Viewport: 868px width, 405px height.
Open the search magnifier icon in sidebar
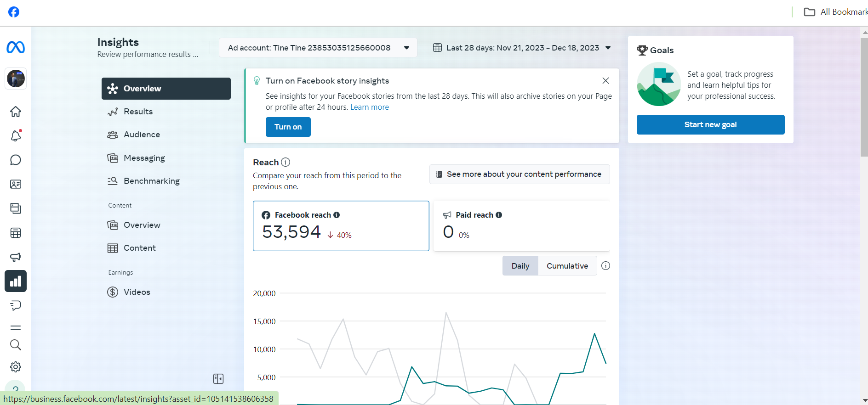point(16,345)
